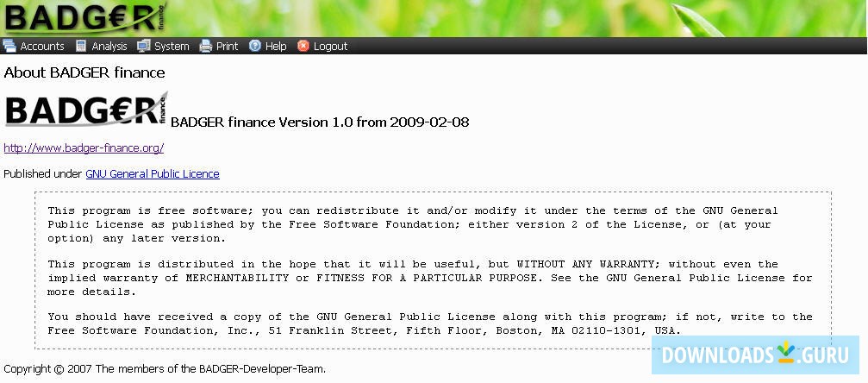Viewport: 868px width, 383px height.
Task: Click the Copyright 2007 BADGER-Developer-Team text
Action: pos(165,368)
